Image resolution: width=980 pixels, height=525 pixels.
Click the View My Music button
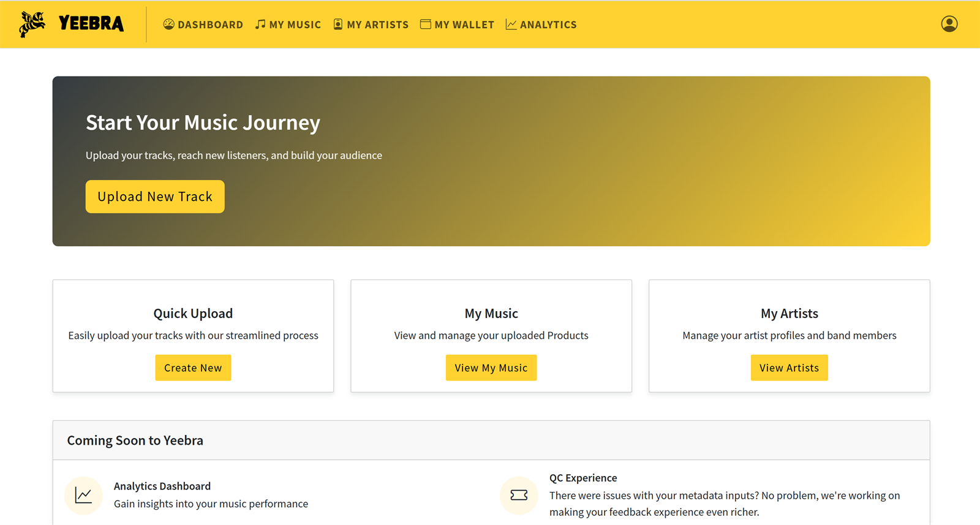(x=491, y=368)
